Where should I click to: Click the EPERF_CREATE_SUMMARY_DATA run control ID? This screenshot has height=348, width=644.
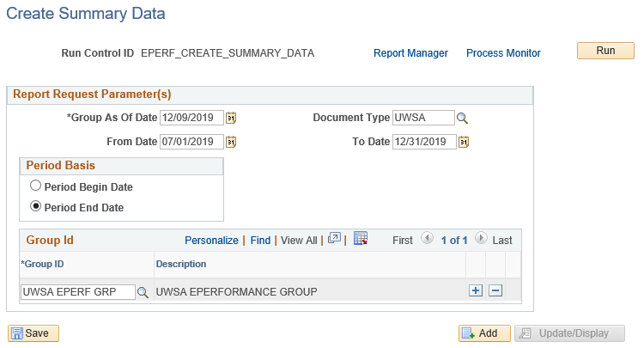coord(228,53)
